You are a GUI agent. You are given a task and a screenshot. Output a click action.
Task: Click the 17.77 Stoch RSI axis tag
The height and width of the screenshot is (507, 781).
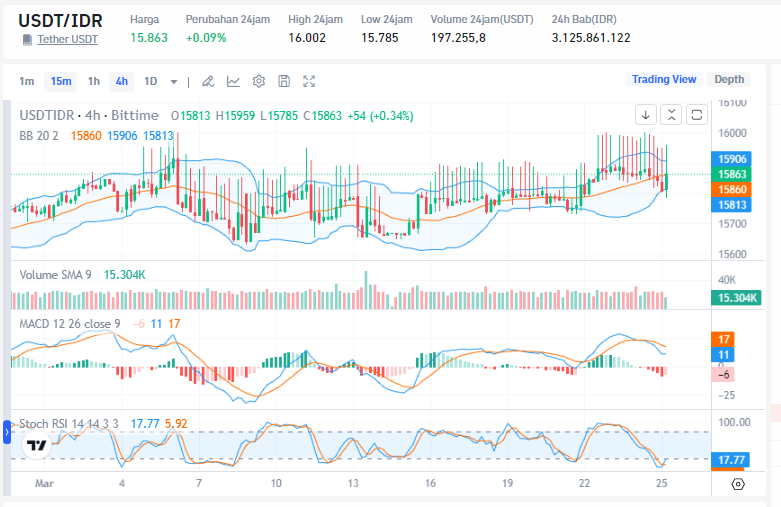731,460
